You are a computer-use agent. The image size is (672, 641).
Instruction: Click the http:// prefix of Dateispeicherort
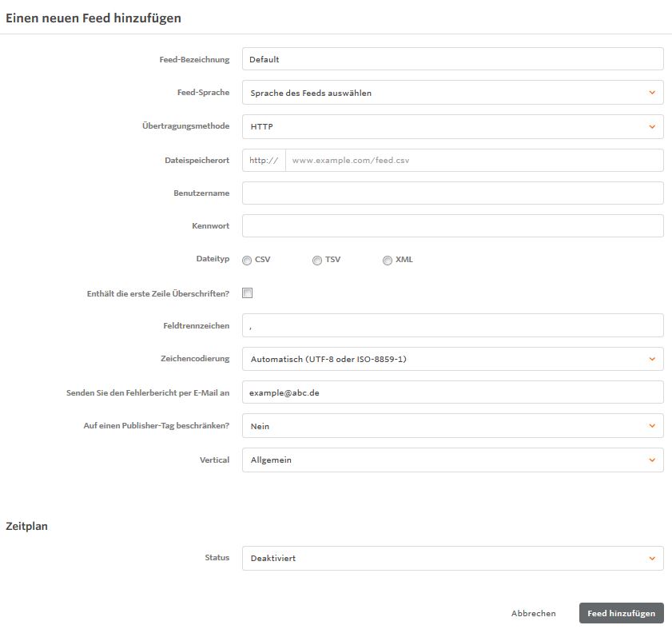(264, 161)
